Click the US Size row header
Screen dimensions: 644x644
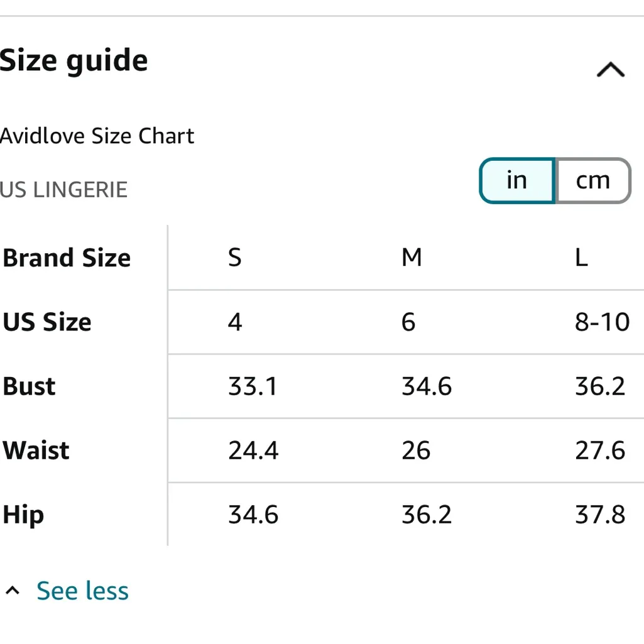click(x=47, y=322)
